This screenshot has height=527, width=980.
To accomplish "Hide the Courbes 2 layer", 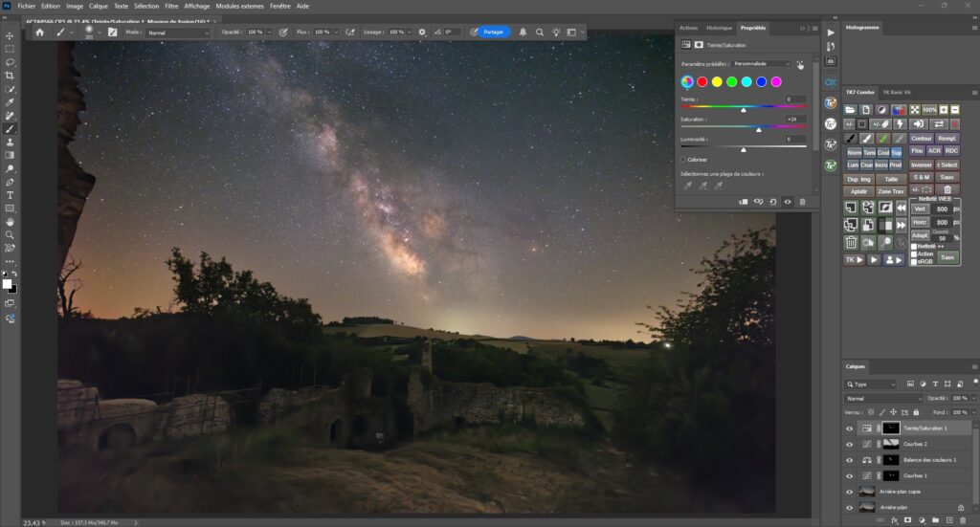I will (850, 445).
